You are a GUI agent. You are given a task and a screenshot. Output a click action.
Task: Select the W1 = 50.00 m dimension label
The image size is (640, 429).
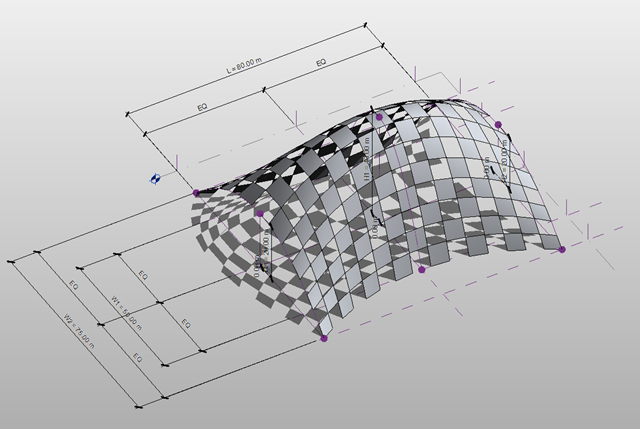127,313
